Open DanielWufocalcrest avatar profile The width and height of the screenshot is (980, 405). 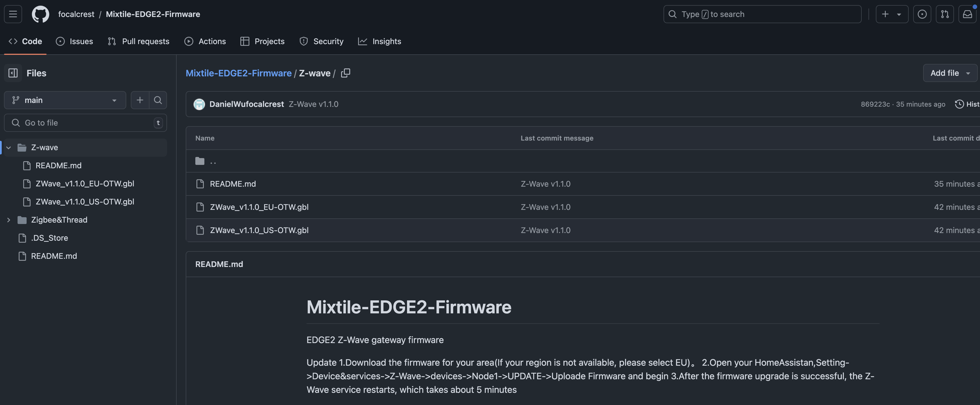[x=199, y=104]
